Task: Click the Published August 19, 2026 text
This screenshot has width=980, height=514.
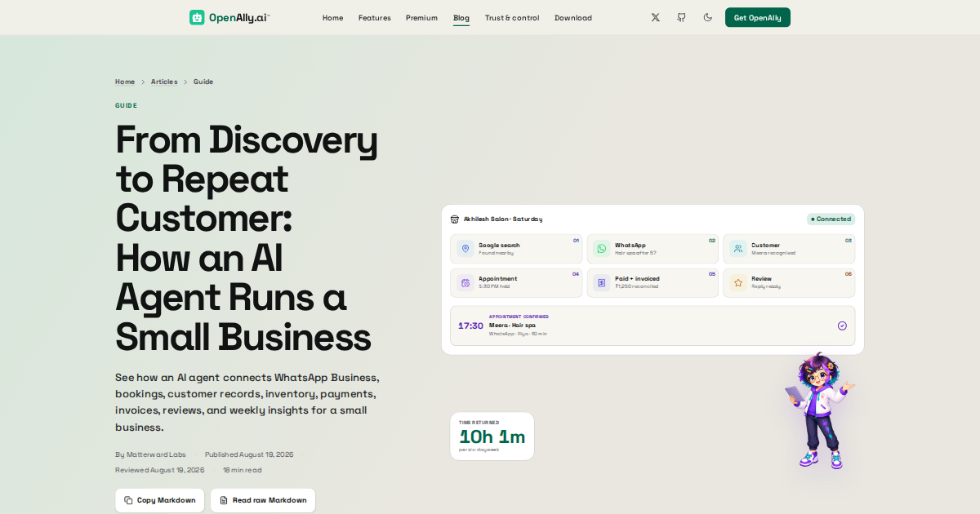Action: [x=249, y=454]
